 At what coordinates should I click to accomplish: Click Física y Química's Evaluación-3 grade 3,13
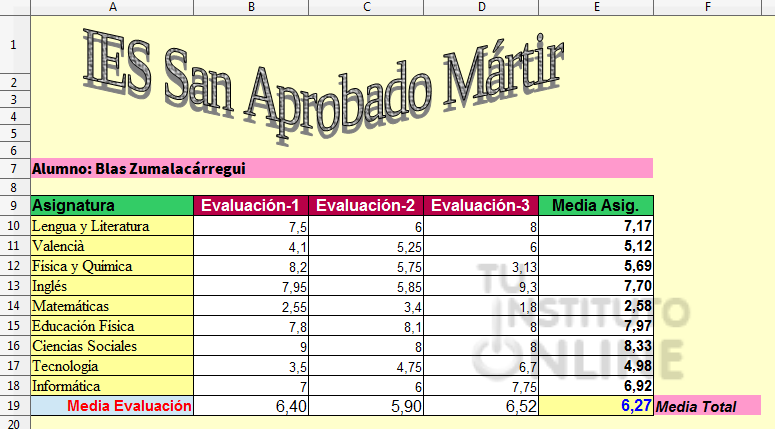[x=481, y=265]
